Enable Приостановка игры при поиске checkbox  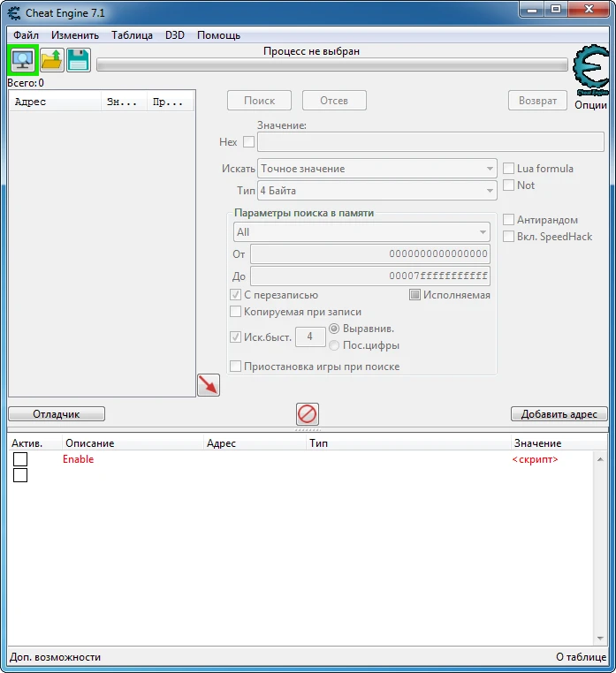(235, 367)
